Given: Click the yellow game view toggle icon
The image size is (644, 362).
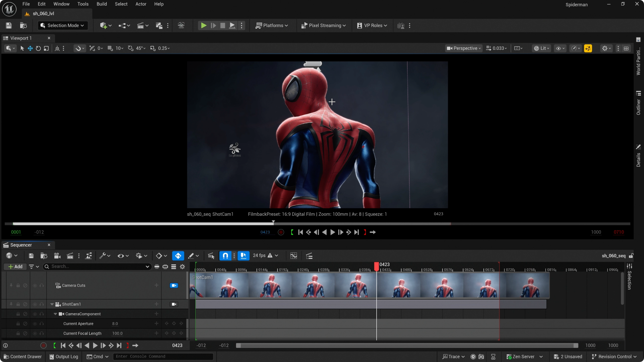Looking at the screenshot, I should [x=588, y=48].
